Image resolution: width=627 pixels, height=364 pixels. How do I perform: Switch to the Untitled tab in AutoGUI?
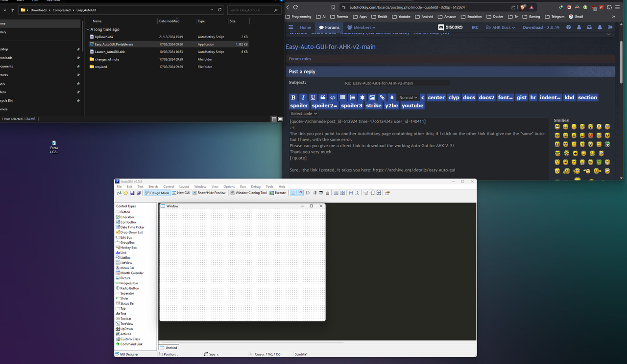(x=169, y=348)
